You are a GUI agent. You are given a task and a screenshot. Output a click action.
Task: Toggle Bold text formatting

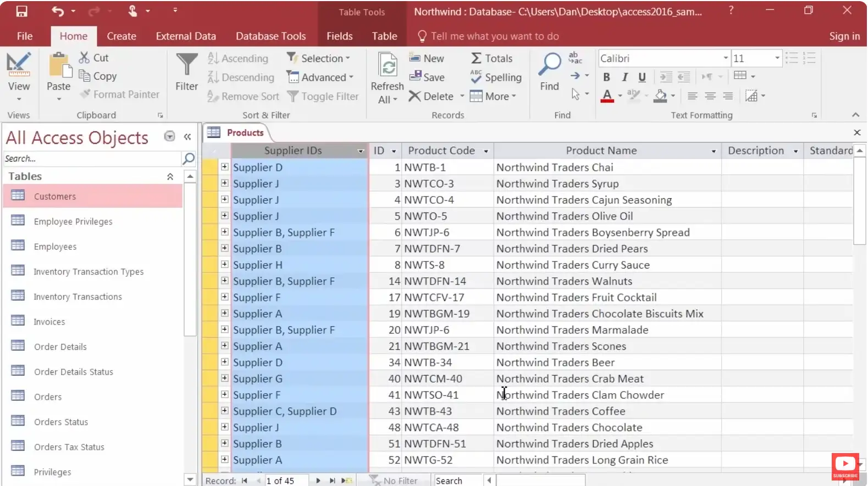(x=606, y=77)
